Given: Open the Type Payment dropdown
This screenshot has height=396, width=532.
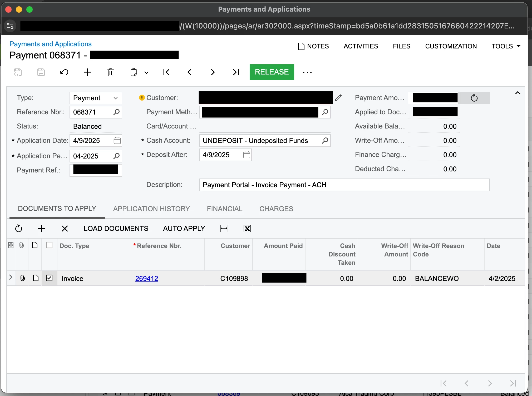Looking at the screenshot, I should 115,98.
